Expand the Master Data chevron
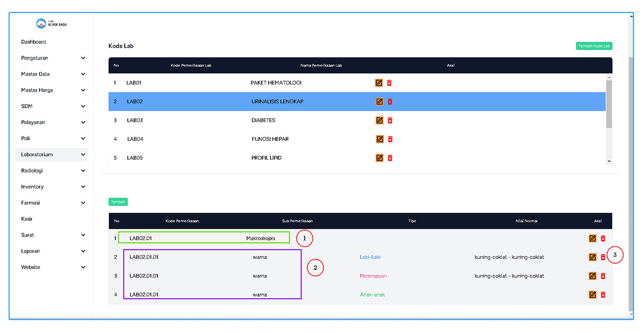The width and height of the screenshot is (644, 332). [x=83, y=74]
